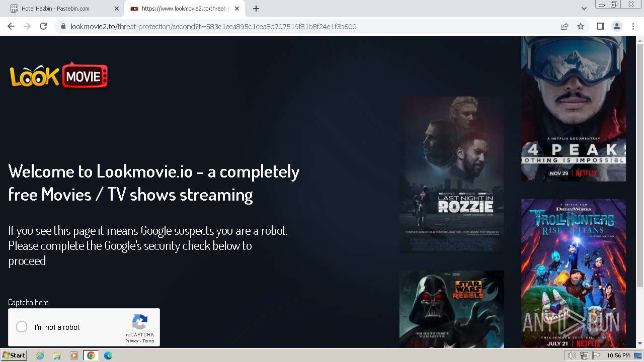Click the reCAPTCHA logo icon
Image resolution: width=644 pixels, height=362 pixels.
pyautogui.click(x=140, y=322)
